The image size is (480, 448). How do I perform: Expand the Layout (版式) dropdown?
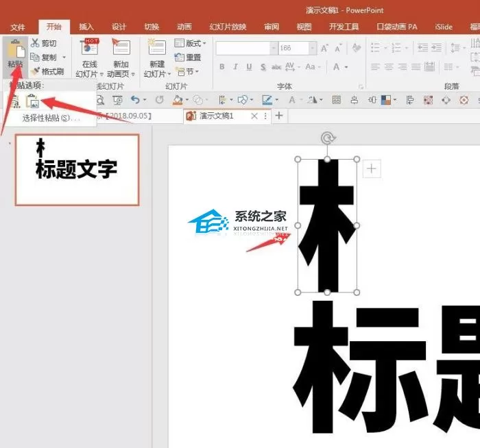tap(204, 44)
